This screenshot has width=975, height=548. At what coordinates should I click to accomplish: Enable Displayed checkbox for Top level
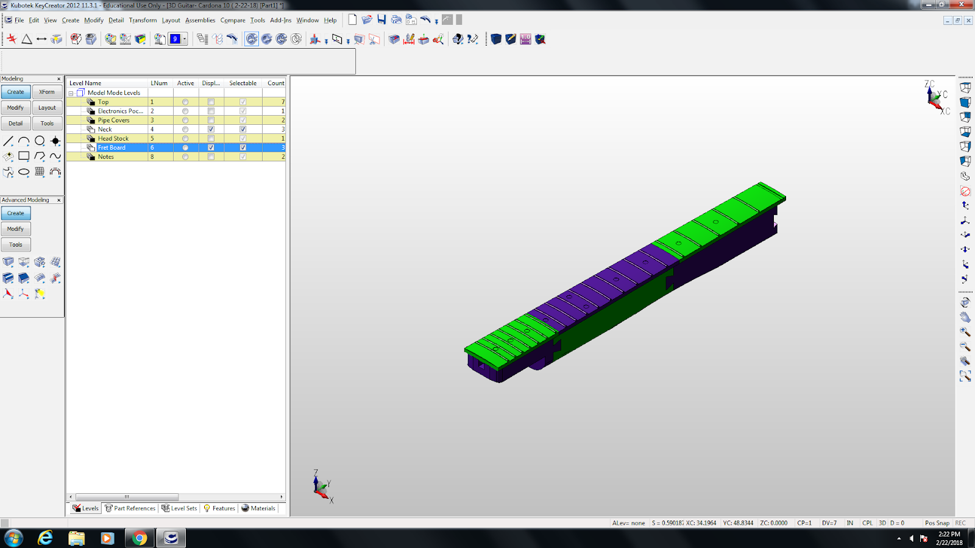click(x=211, y=102)
